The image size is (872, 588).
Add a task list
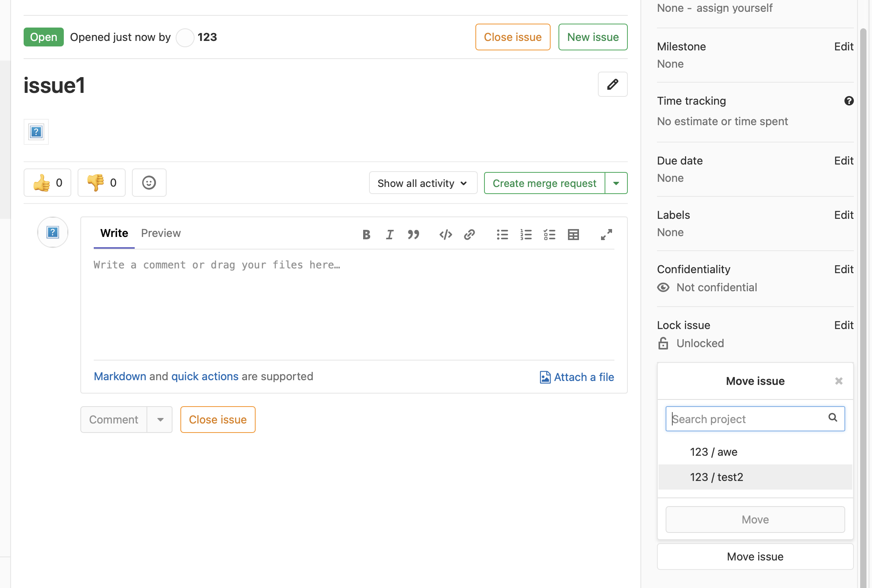[x=549, y=235]
